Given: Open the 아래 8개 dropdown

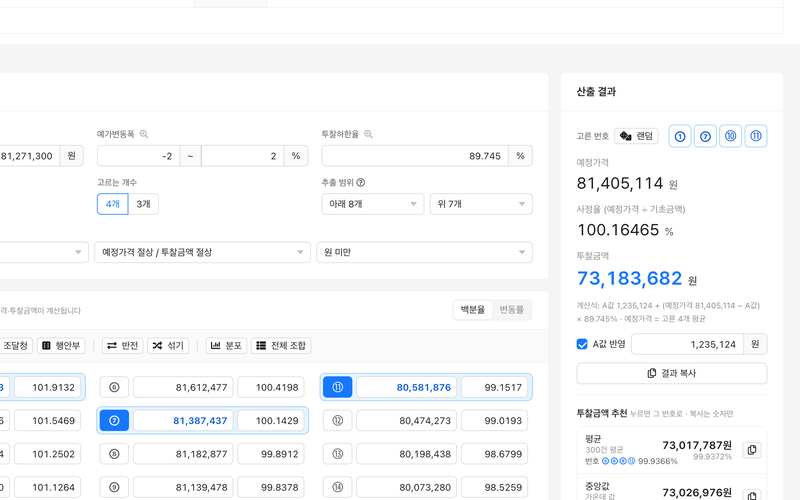Looking at the screenshot, I should 373,204.
